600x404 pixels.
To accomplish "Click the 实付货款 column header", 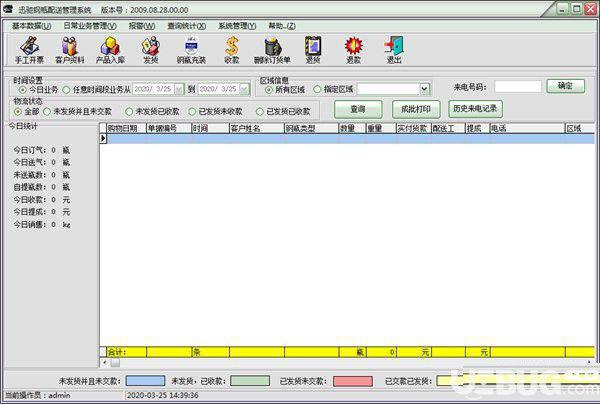I will [414, 129].
